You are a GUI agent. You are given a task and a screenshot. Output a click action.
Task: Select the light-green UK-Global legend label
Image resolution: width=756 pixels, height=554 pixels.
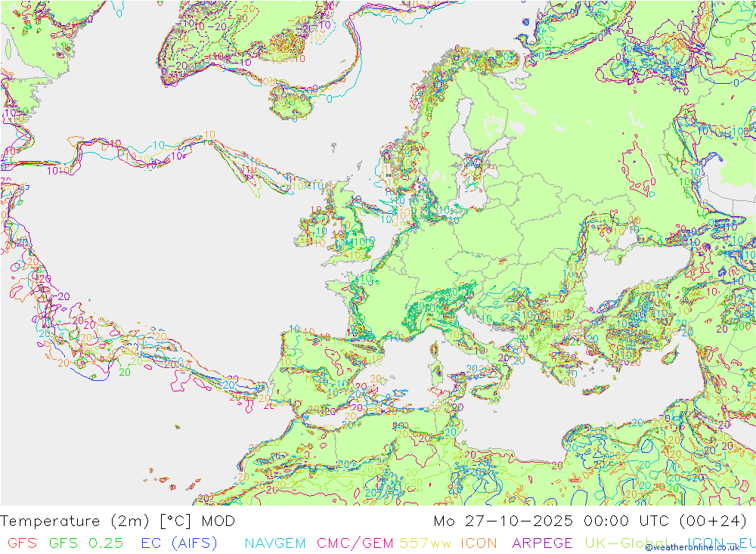point(627,543)
